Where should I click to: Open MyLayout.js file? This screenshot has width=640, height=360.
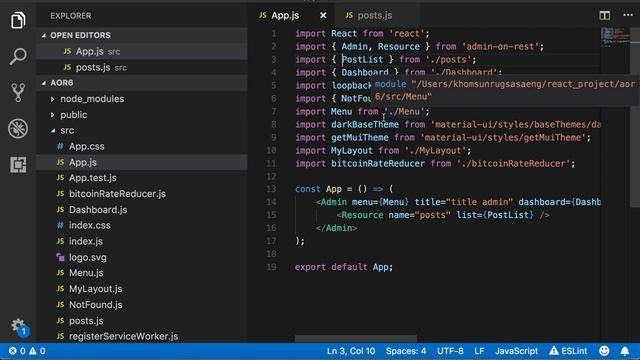96,289
